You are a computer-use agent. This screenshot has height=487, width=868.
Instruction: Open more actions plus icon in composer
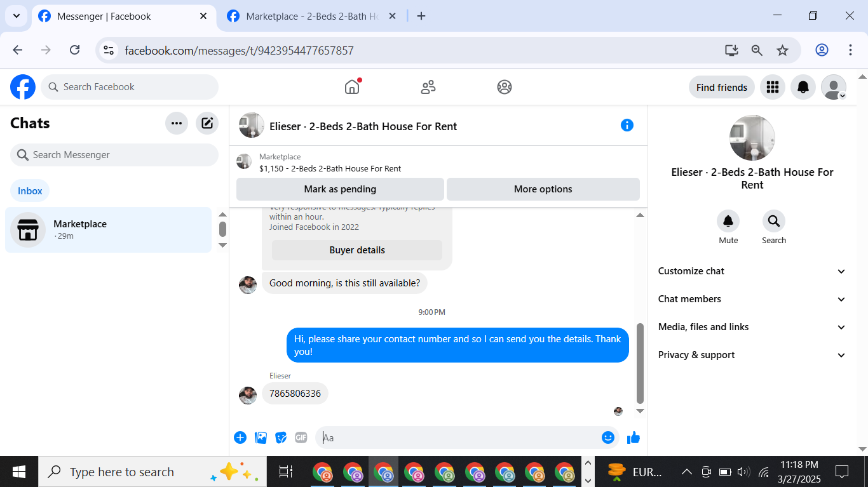240,437
